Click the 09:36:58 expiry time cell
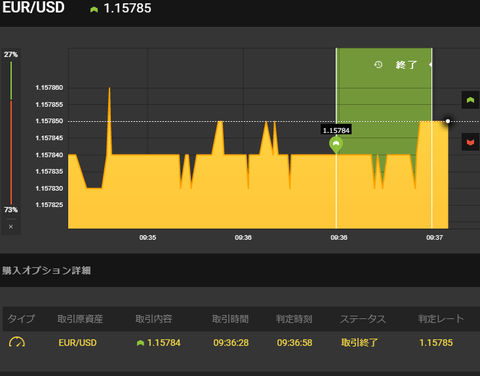The width and height of the screenshot is (480, 376). click(x=295, y=343)
